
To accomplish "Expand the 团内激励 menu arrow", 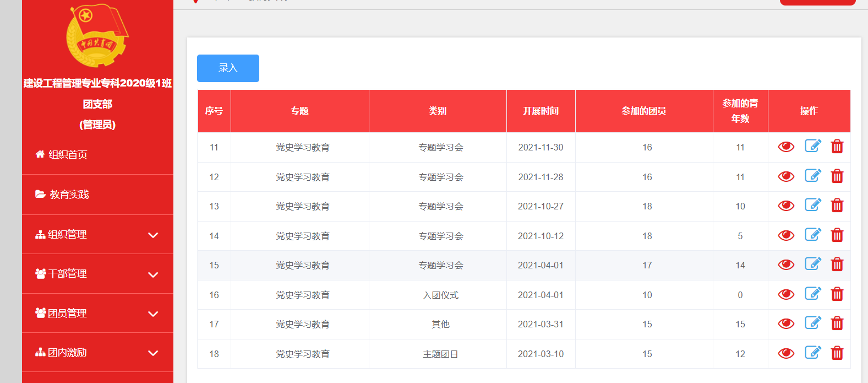I will pos(153,353).
